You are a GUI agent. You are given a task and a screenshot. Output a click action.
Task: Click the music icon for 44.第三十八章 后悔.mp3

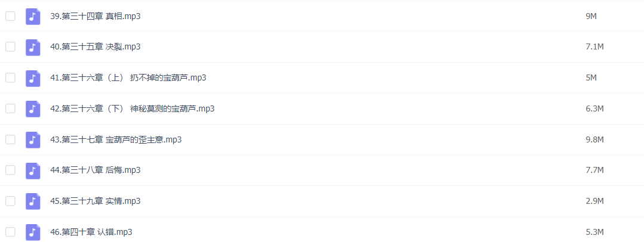[33, 170]
